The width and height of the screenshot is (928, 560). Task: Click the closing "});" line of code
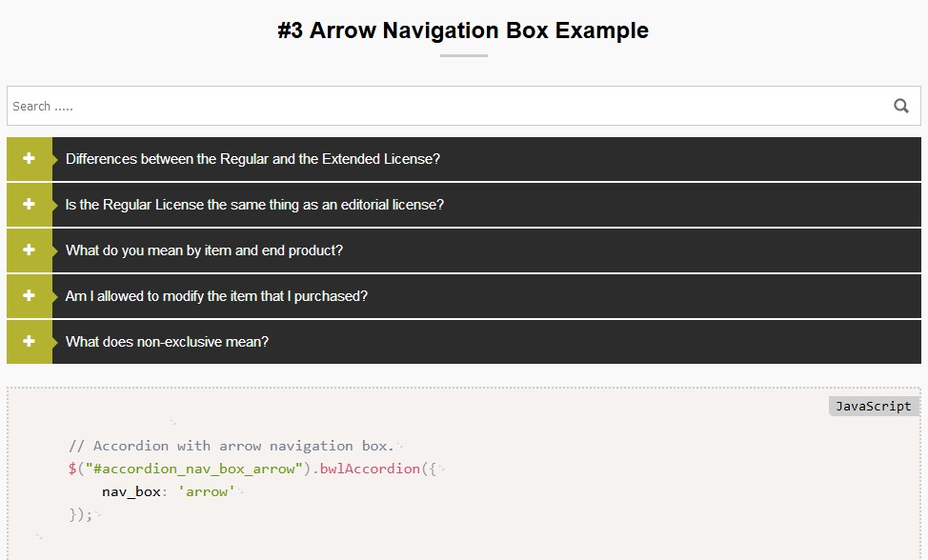(x=81, y=514)
